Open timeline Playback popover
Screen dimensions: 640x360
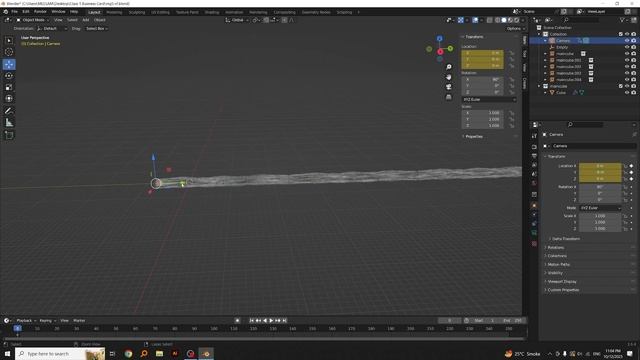coord(26,320)
